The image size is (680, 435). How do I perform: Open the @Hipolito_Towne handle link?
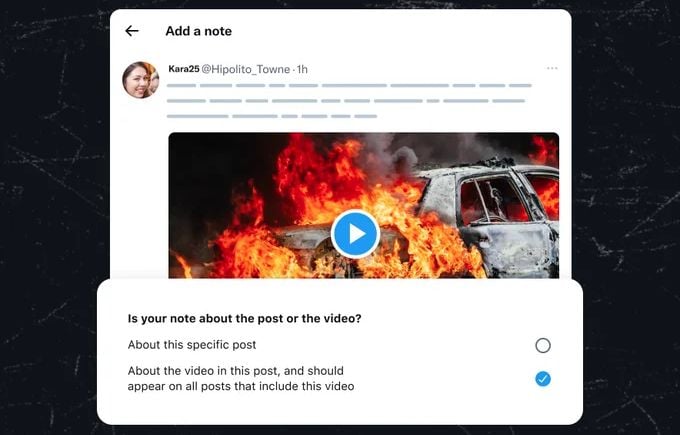click(246, 69)
